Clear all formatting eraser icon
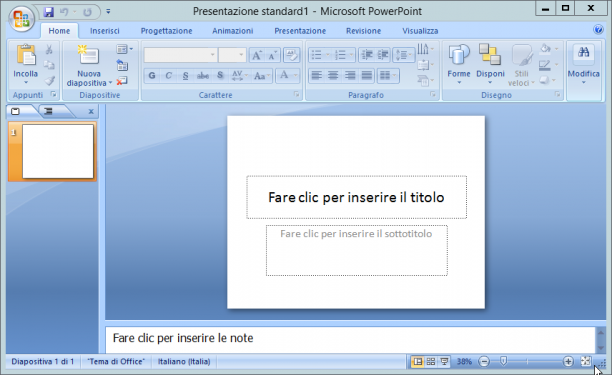Screen dimensions: 612x375 pos(291,55)
